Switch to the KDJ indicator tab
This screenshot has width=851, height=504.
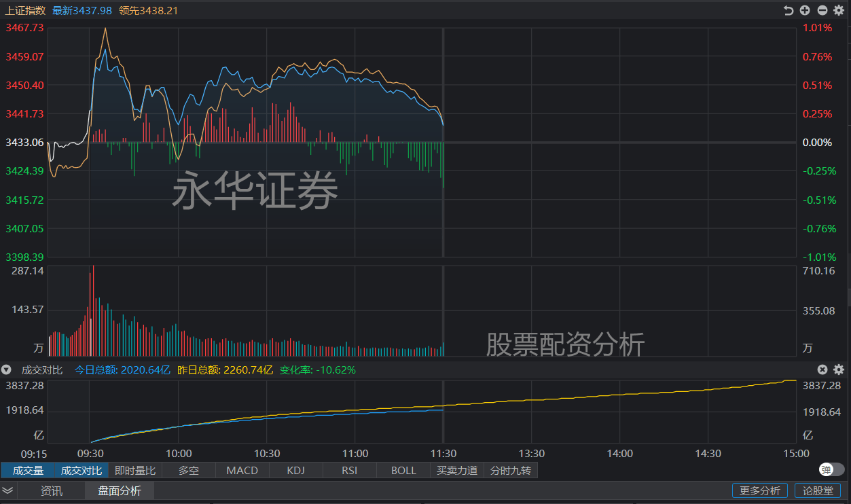point(295,470)
